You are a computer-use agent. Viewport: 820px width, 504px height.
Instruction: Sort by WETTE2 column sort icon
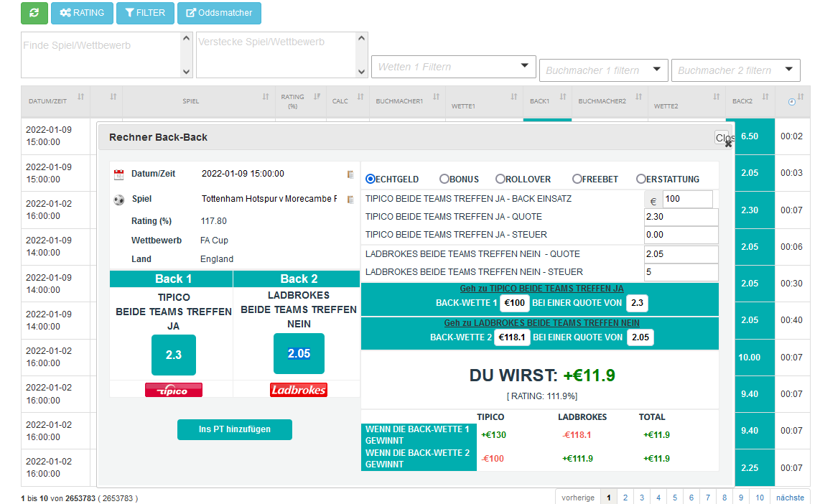point(717,97)
